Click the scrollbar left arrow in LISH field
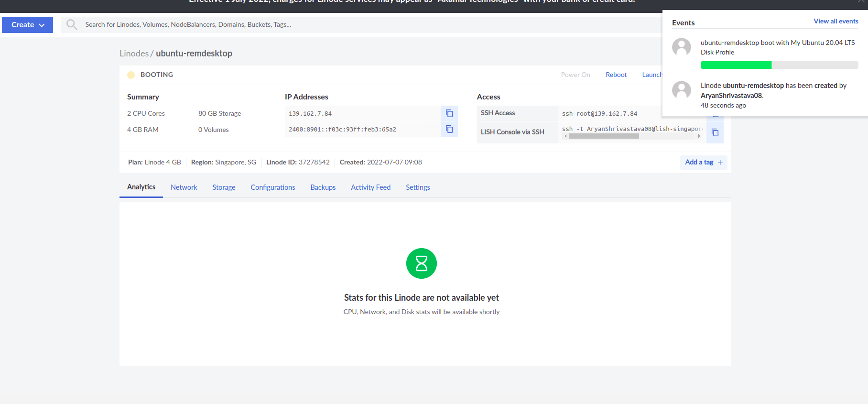The image size is (868, 404). click(x=565, y=136)
